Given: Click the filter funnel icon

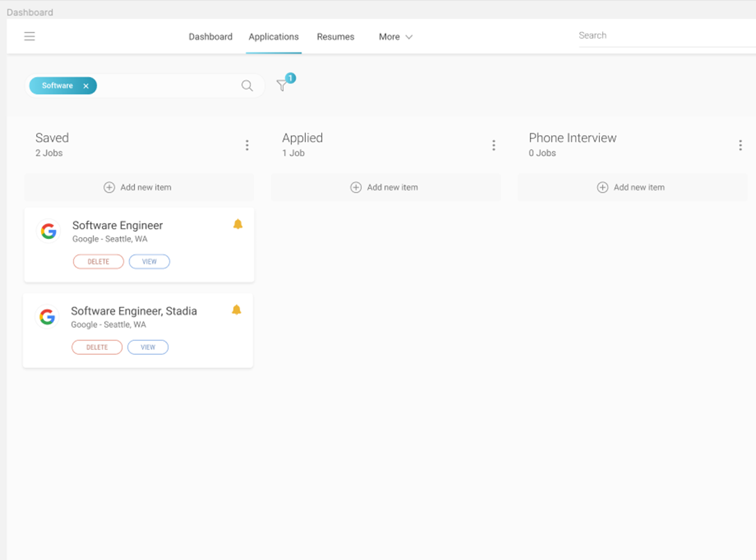Looking at the screenshot, I should pos(282,85).
